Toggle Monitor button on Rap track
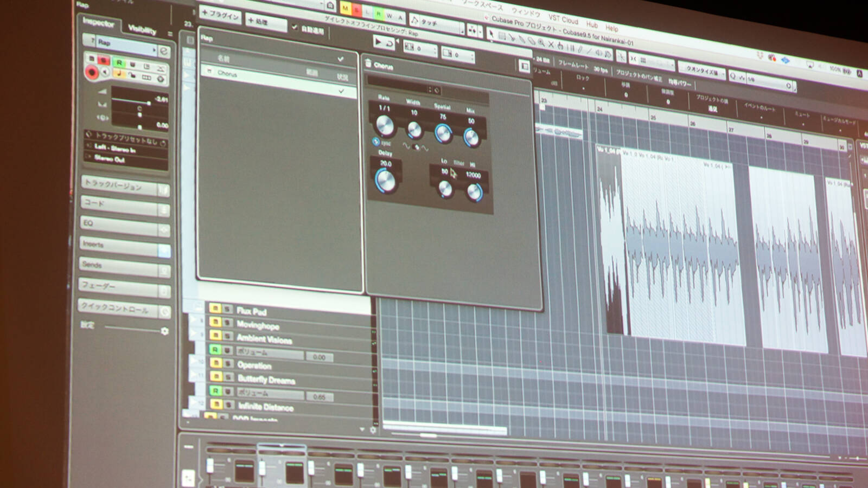 (105, 72)
